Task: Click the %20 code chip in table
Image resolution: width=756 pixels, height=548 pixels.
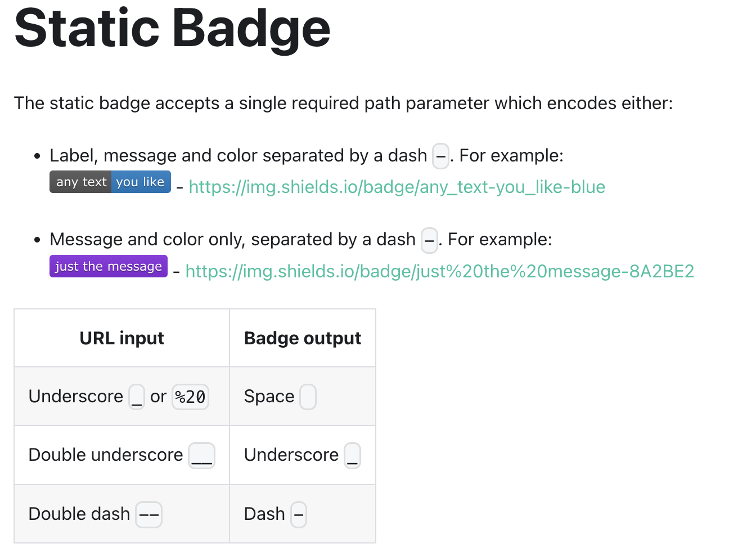Action: 190,397
